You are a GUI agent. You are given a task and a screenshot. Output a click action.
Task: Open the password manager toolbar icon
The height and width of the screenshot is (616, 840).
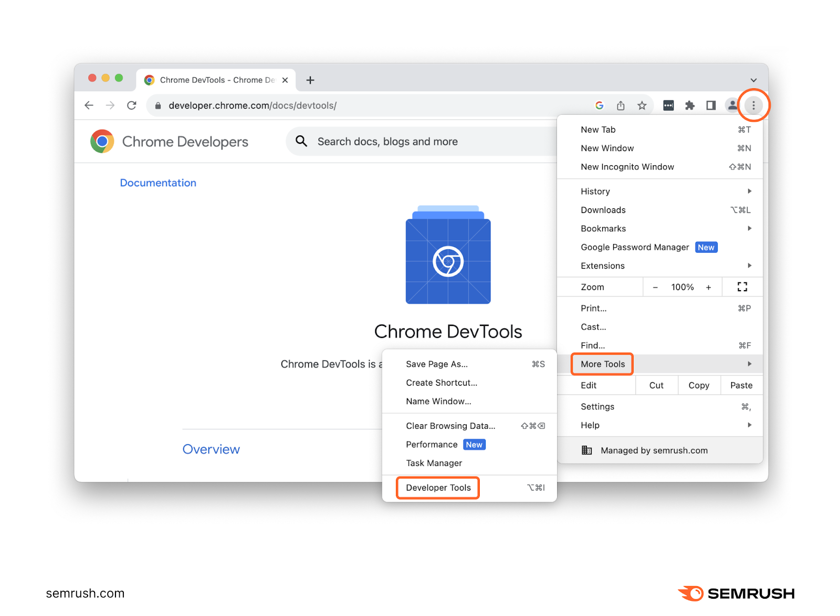[668, 105]
